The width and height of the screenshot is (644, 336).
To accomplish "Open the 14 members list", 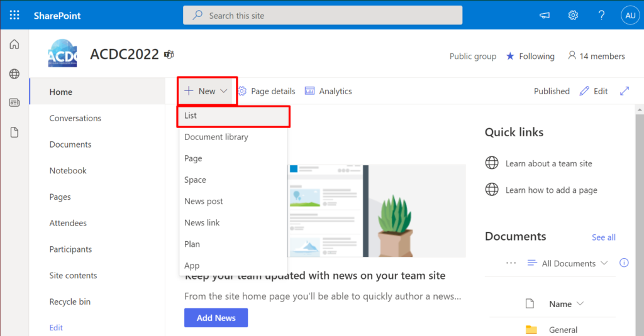I will 596,56.
